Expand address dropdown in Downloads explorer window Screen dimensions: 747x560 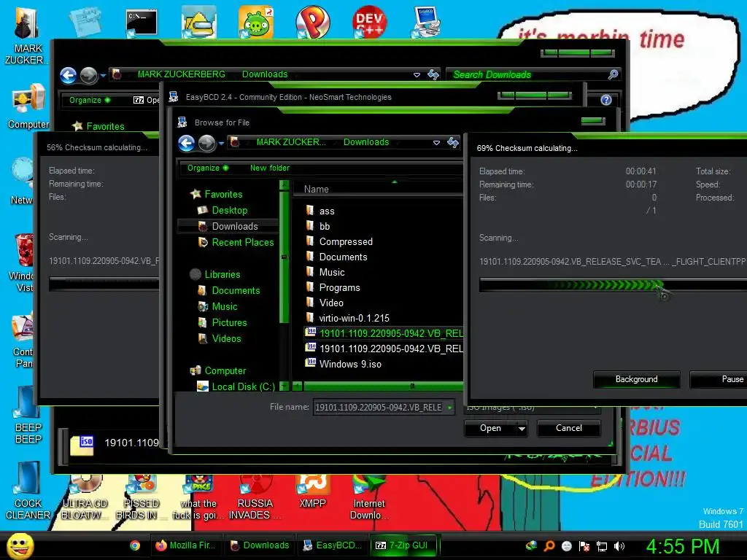coord(417,75)
